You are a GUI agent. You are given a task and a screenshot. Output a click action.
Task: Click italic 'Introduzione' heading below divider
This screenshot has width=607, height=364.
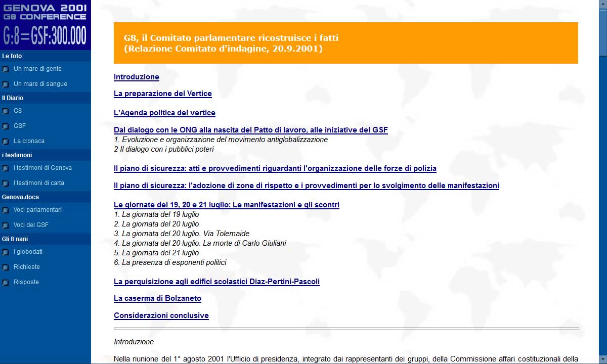click(134, 342)
